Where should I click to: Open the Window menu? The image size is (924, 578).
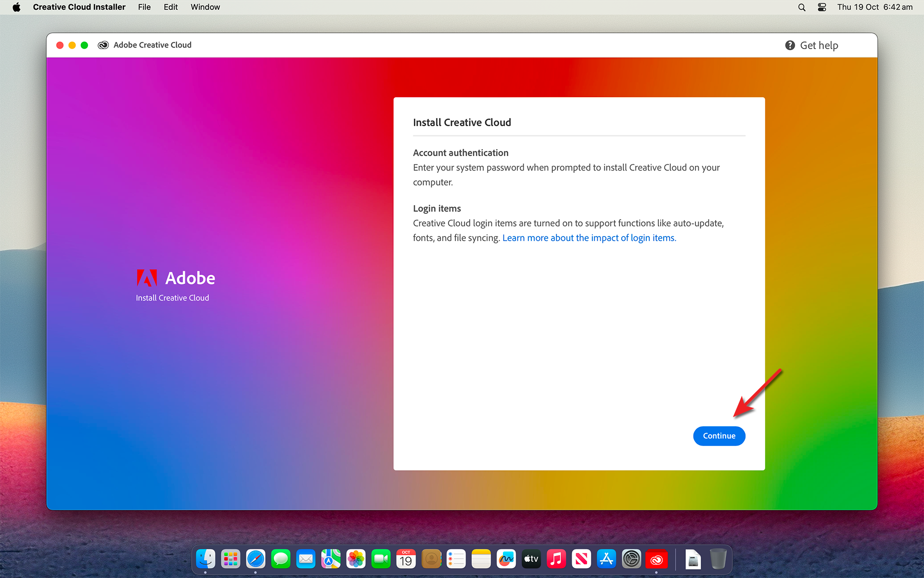point(205,7)
